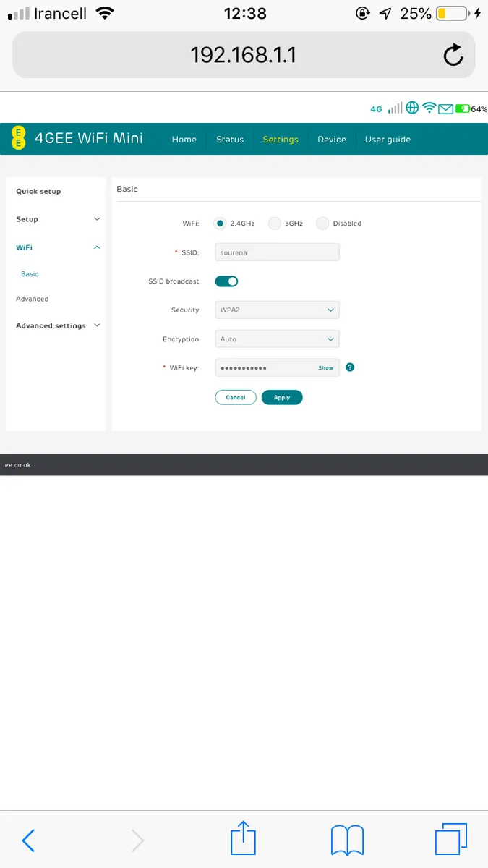Toggle the SSID broadcast switch
Viewport: 488px width, 868px height.
coord(226,281)
